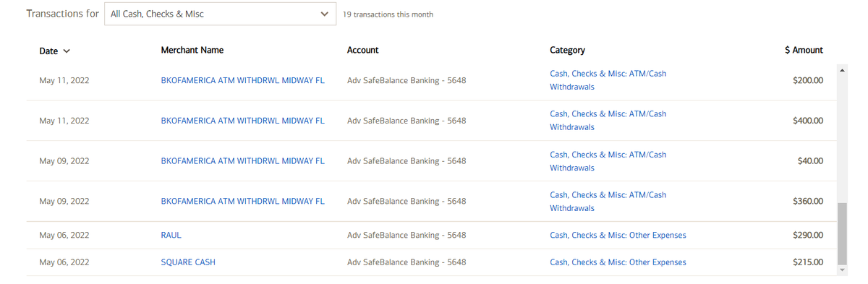This screenshot has height=284, width=868.
Task: Click the account text on the SQUARE CASH row
Action: (x=407, y=262)
